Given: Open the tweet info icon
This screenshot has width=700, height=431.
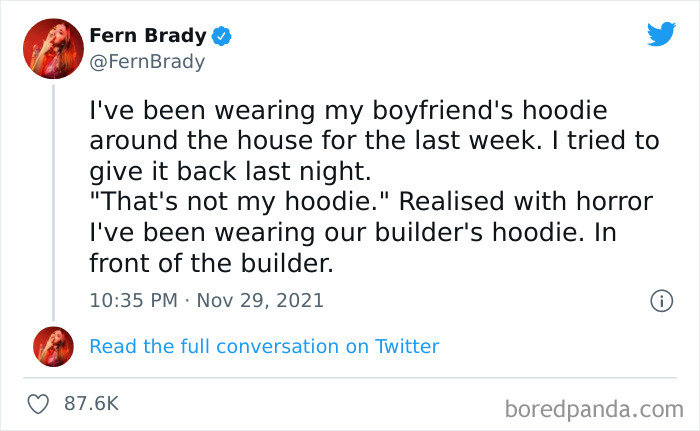Looking at the screenshot, I should [x=660, y=300].
